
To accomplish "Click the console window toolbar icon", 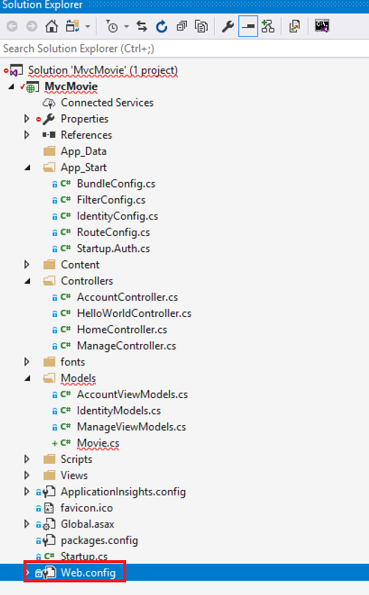I will tap(322, 26).
